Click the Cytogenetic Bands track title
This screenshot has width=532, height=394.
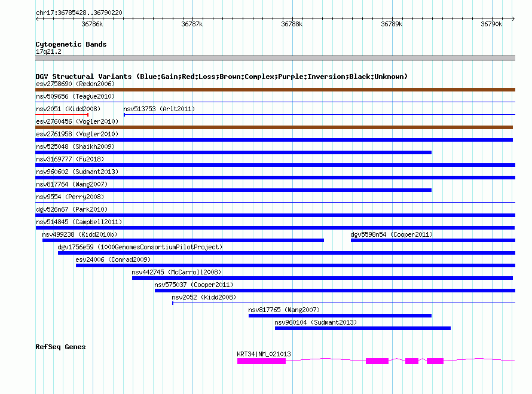71,44
